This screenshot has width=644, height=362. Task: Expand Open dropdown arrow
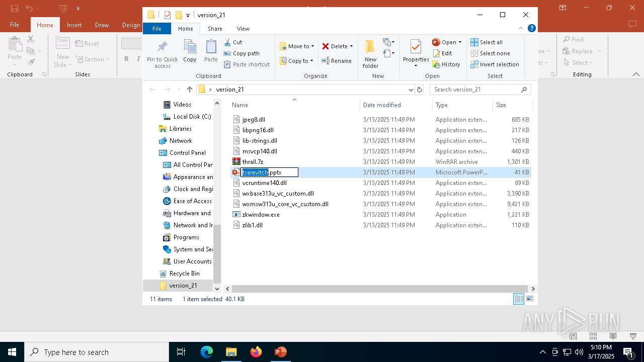pos(460,42)
